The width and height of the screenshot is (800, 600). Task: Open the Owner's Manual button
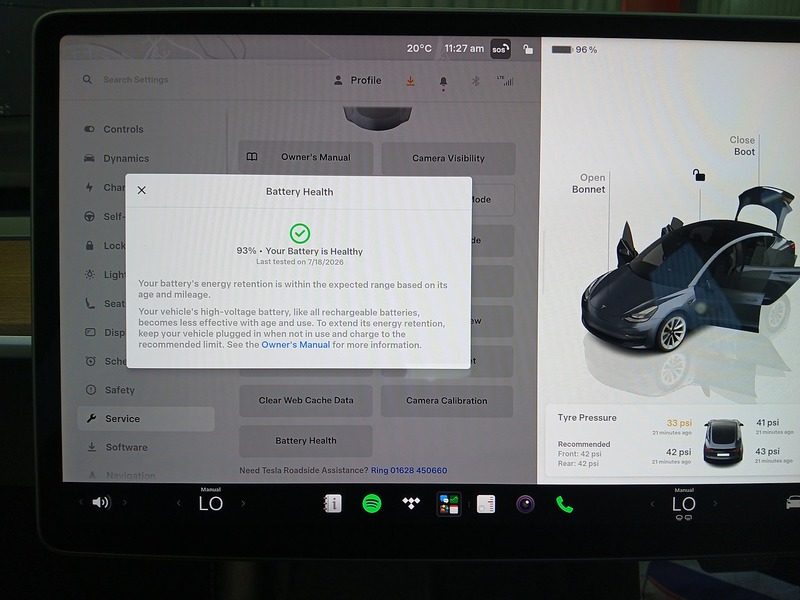[x=305, y=158]
